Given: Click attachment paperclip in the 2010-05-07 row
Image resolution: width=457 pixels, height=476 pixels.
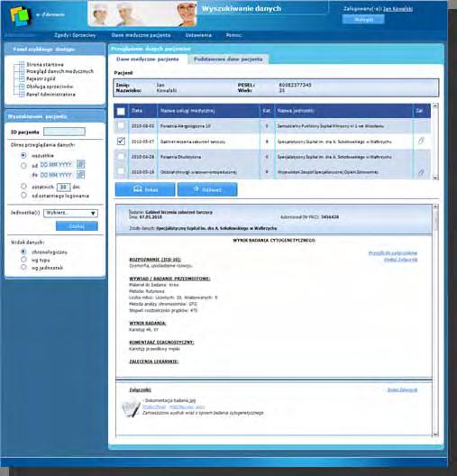Looking at the screenshot, I should click(x=421, y=141).
